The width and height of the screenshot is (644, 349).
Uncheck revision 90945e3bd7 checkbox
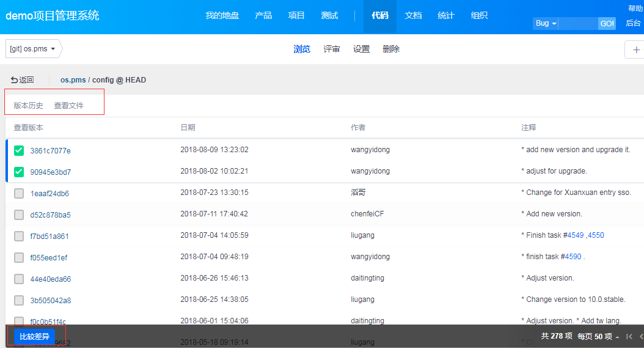coord(19,172)
